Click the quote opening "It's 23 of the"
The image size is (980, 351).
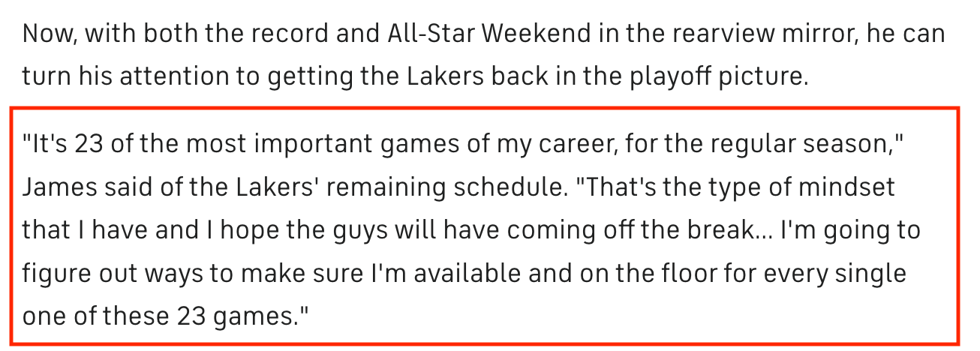pos(101,143)
